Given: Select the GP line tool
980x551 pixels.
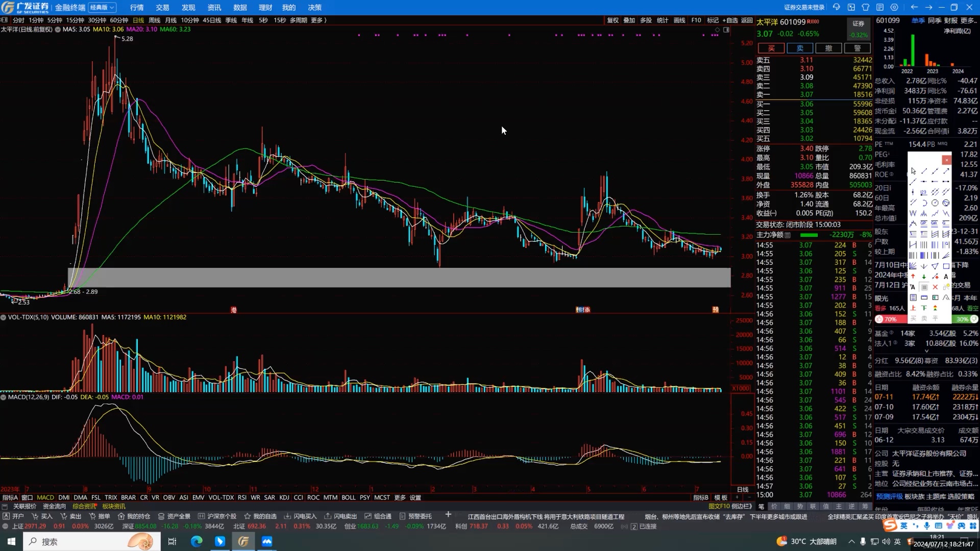Looking at the screenshot, I should [x=924, y=223].
